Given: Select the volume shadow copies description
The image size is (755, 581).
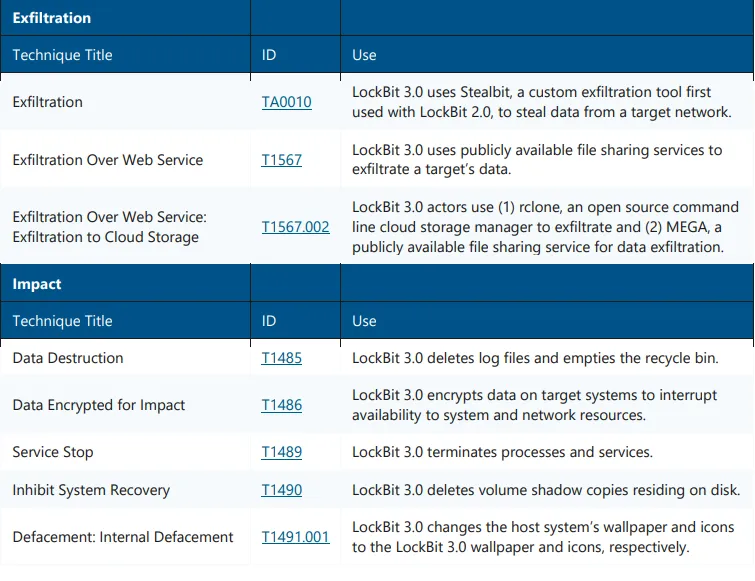Looking at the screenshot, I should pos(545,490).
